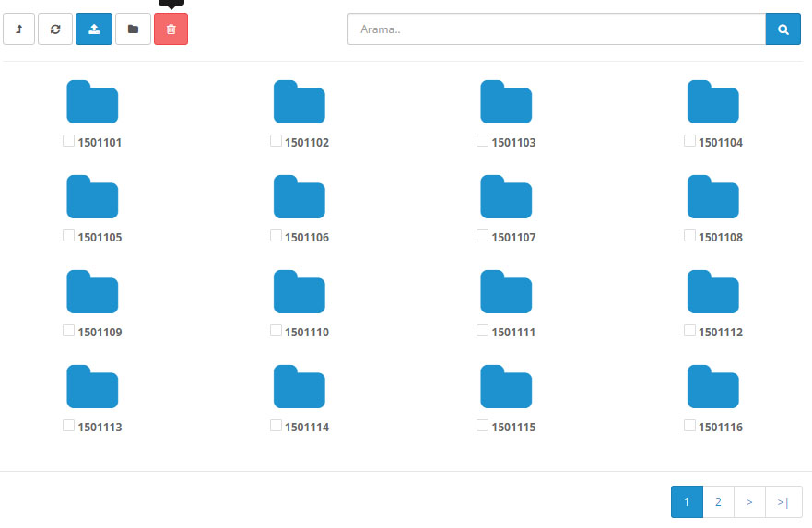Screen dimensions: 812x528
Task: Select the 1501116 checkbox
Action: [689, 426]
